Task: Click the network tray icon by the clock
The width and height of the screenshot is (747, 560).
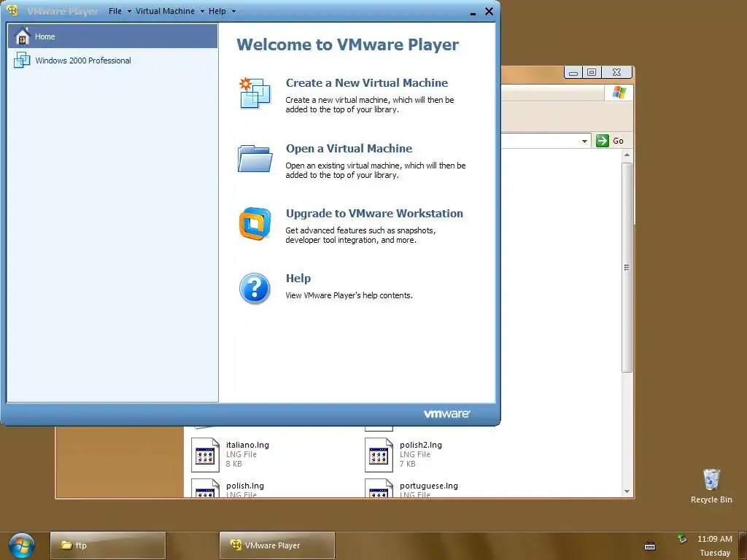Action: (x=682, y=539)
